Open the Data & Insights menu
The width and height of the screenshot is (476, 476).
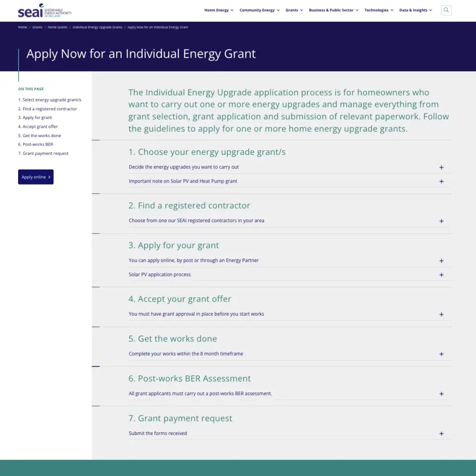[x=416, y=10]
